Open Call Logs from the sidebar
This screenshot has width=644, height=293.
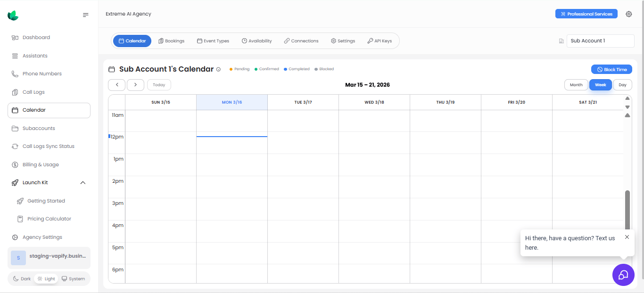tap(49, 92)
